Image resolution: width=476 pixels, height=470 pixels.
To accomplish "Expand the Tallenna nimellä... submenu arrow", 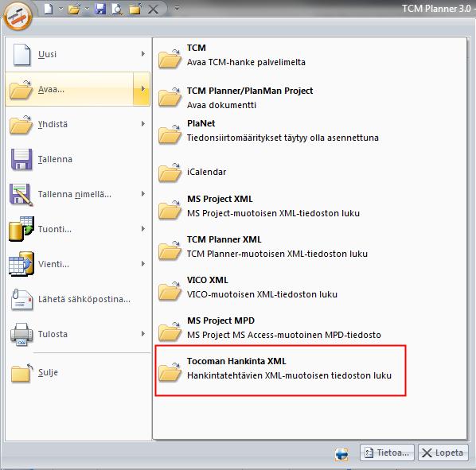I will pyautogui.click(x=143, y=194).
